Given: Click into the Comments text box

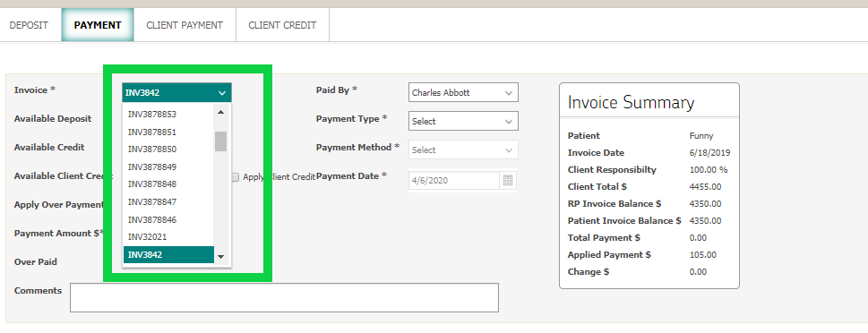Looking at the screenshot, I should pyautogui.click(x=284, y=297).
